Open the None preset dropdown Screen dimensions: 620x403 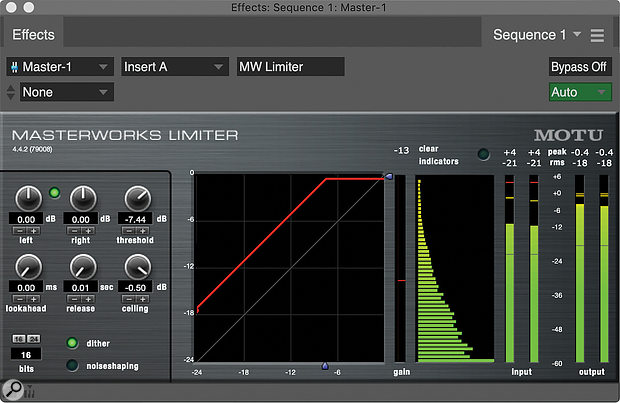(67, 92)
